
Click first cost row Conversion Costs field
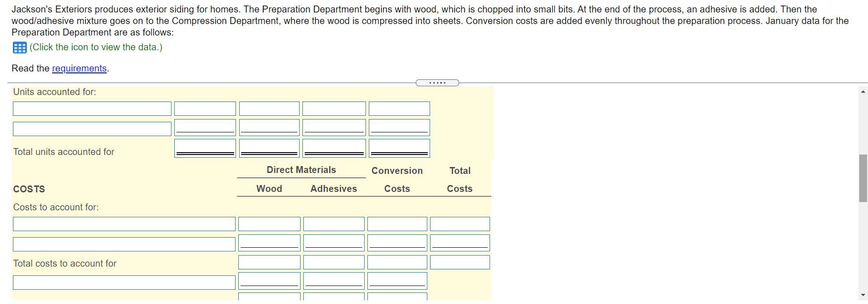point(397,224)
